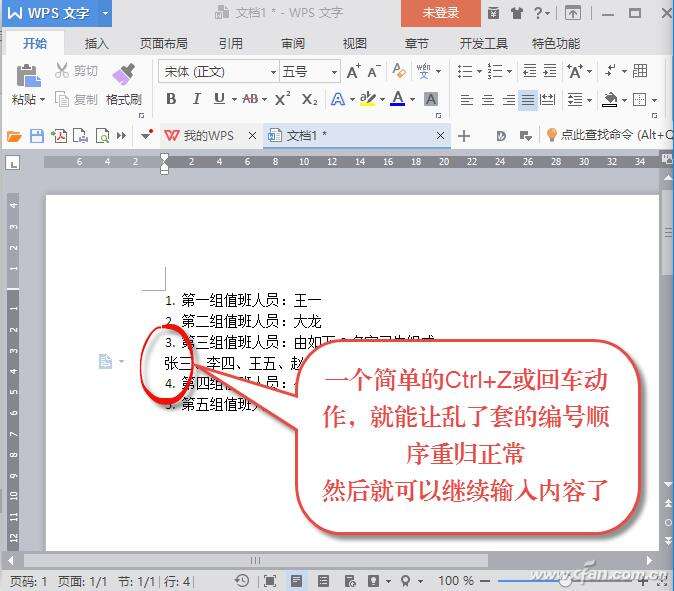Screen dimensions: 674x591
Task: Close the 文档1 document tab
Action: point(440,136)
